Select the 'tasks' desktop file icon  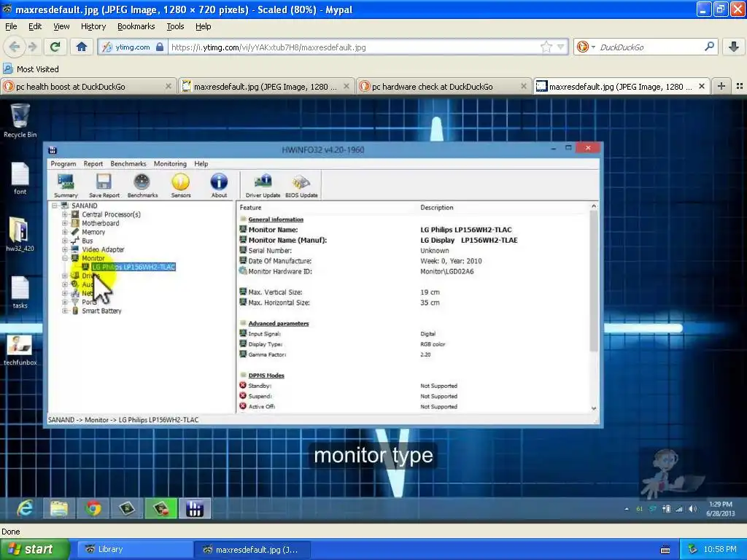[x=20, y=292]
